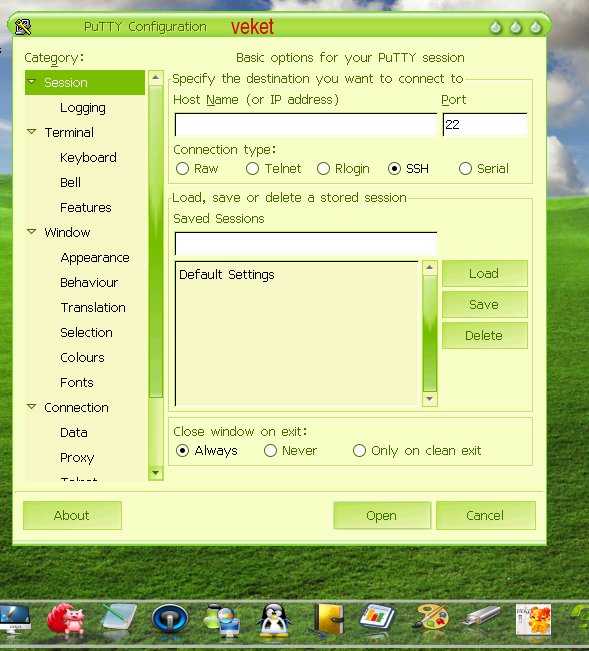The image size is (589, 651).
Task: Click the Port field showing 22
Action: [485, 125]
